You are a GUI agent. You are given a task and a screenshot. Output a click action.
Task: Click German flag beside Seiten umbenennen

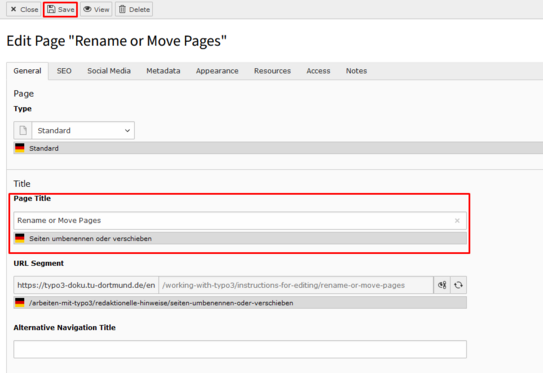[x=20, y=238]
